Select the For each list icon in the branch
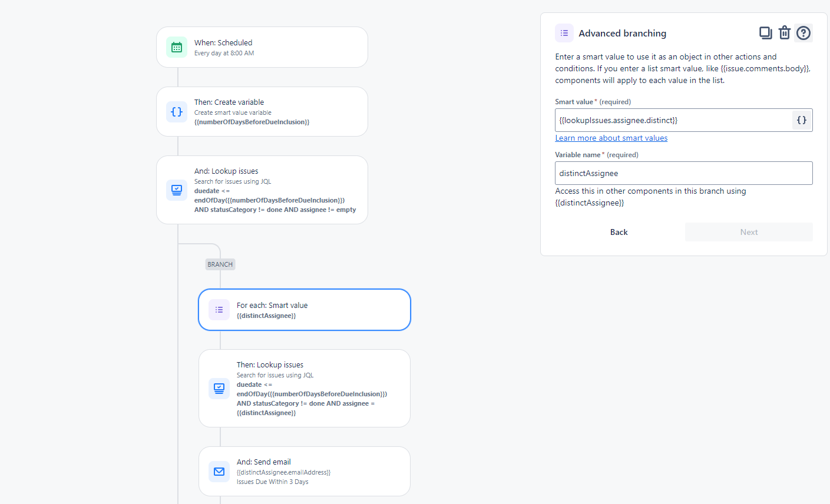The width and height of the screenshot is (830, 504). (x=219, y=310)
